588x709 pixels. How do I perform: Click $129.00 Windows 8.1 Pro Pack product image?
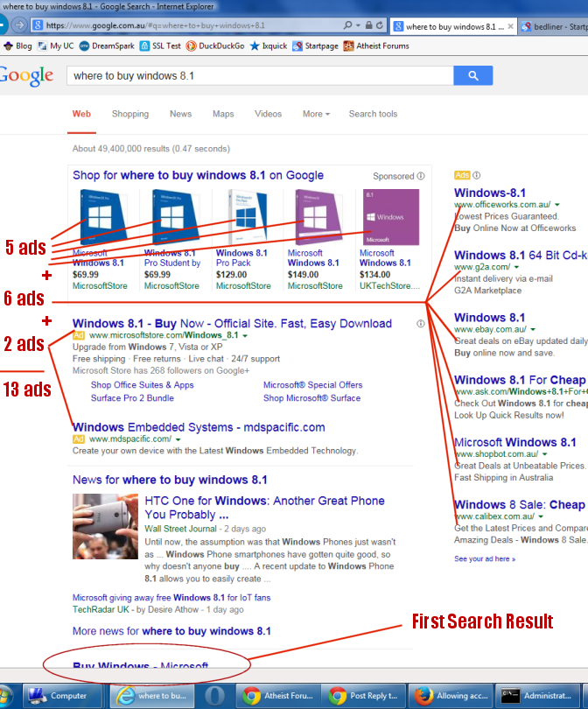point(247,217)
